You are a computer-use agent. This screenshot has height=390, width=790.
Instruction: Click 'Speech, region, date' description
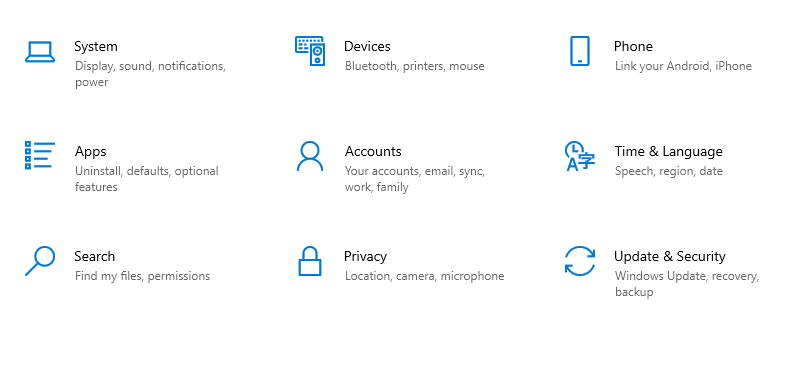point(669,171)
